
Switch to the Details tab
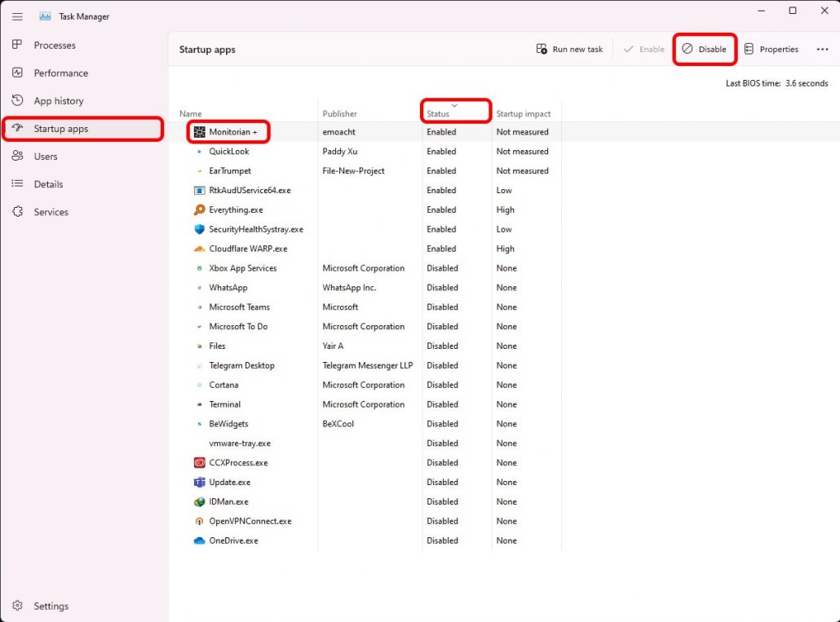coord(48,184)
